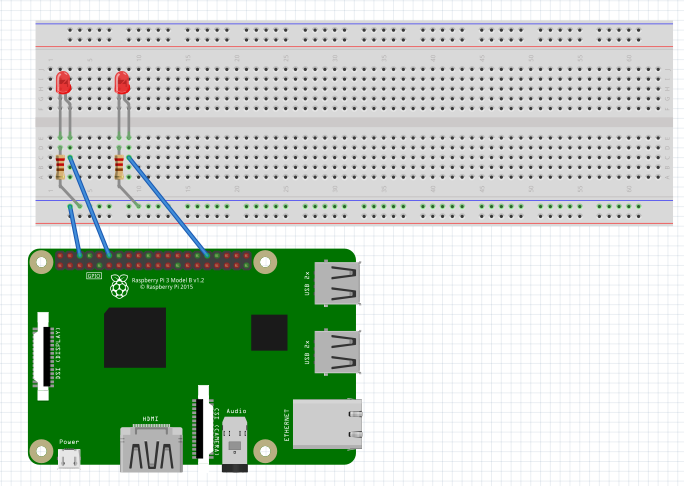Select the short blue ground wire to the Pi

click(75, 230)
